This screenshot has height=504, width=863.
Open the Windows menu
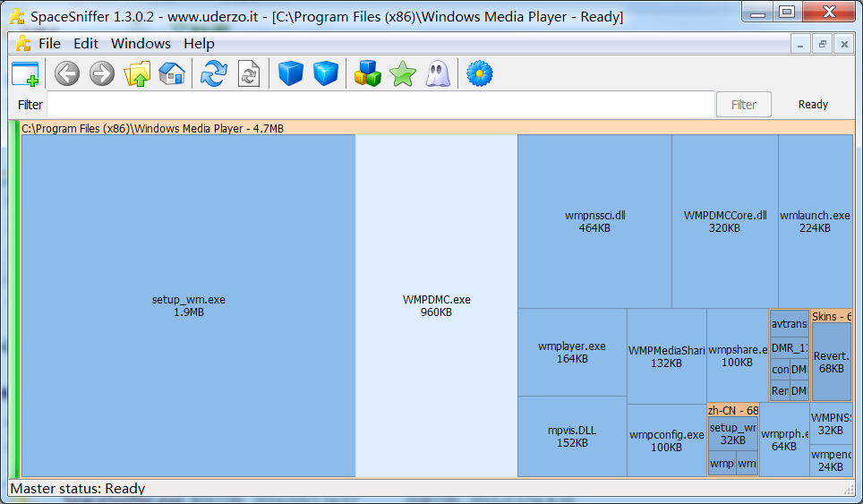(141, 44)
